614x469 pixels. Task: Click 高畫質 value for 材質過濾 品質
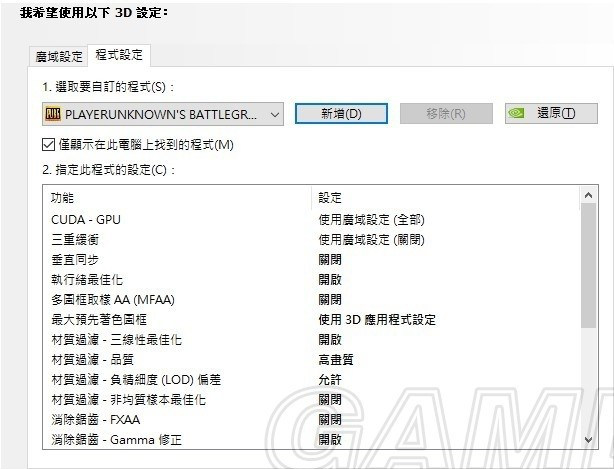point(336,360)
